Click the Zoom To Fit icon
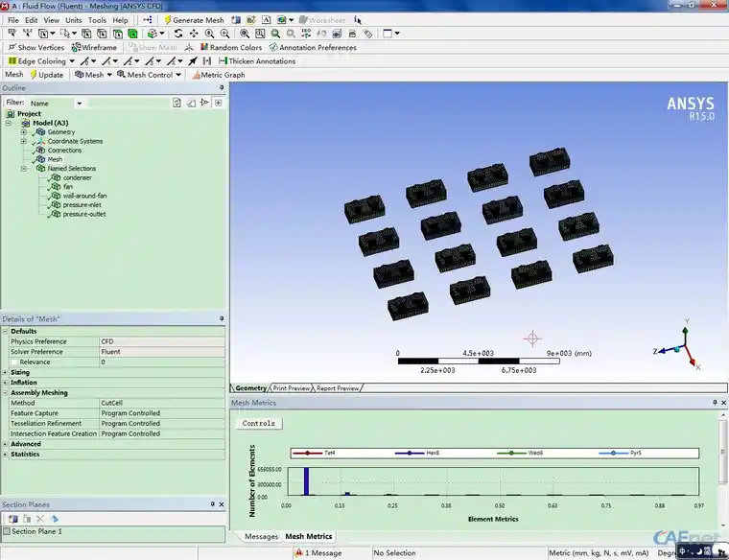Screen dimensions: 729x560 pos(245,34)
